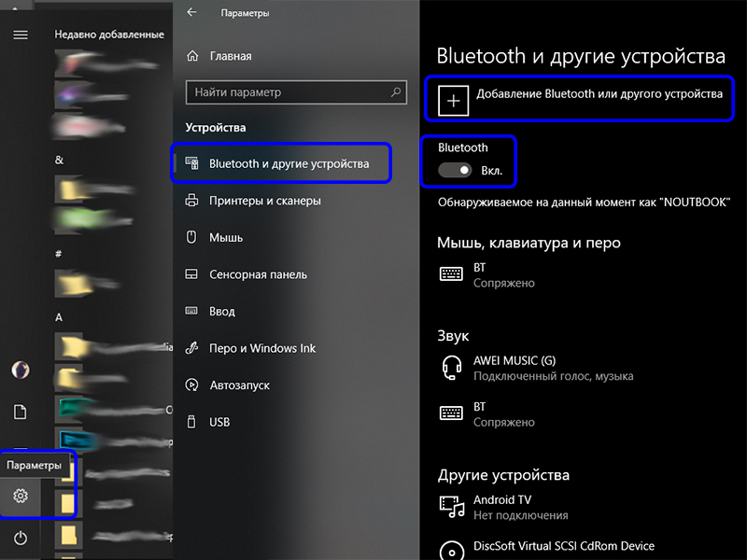Screen dimensions: 747x560
Task: Open Принтеры и сканеры settings
Action: pos(264,201)
